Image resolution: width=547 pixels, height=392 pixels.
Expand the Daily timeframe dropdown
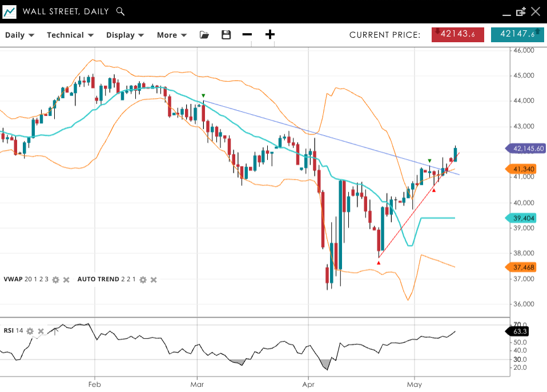coord(19,35)
